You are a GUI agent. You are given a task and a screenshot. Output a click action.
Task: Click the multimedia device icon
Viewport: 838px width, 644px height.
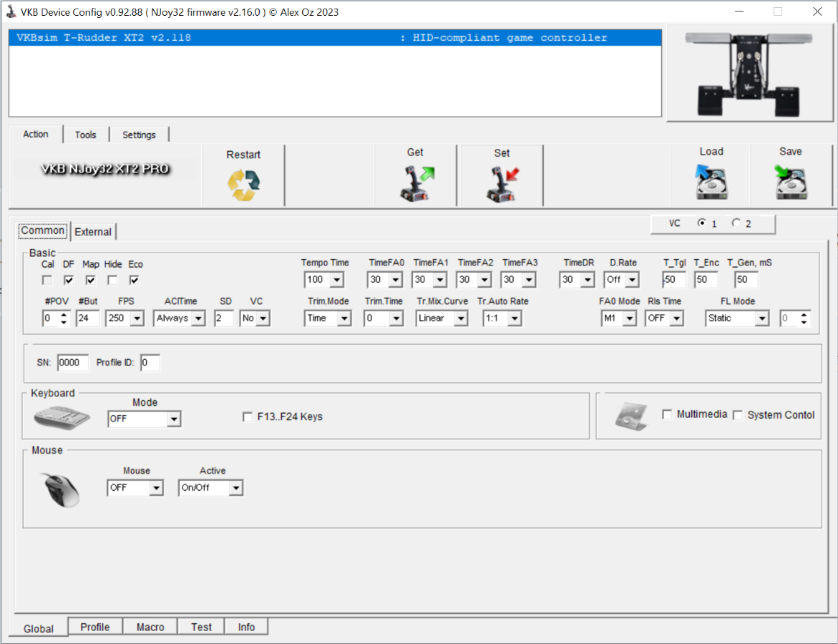point(631,416)
